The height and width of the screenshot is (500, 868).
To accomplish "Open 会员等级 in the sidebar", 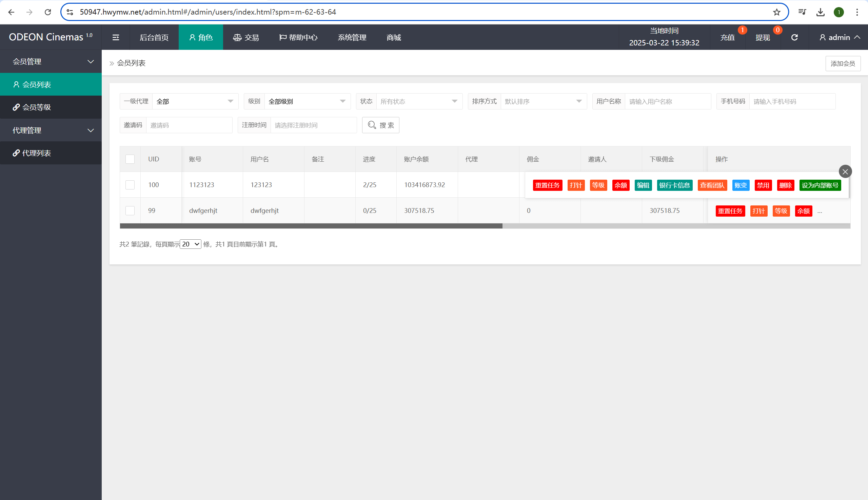I will [36, 107].
